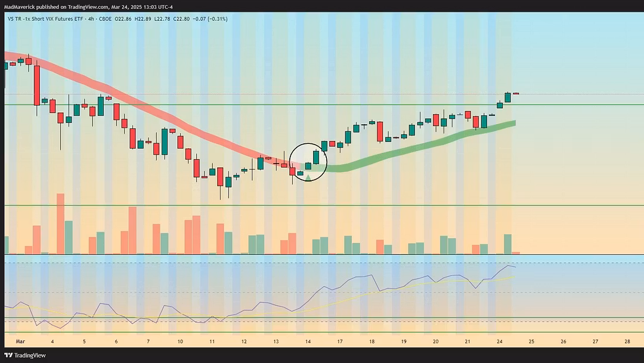Image resolution: width=644 pixels, height=363 pixels.
Task: Click date '21' on the time axis
Action: [x=467, y=342]
